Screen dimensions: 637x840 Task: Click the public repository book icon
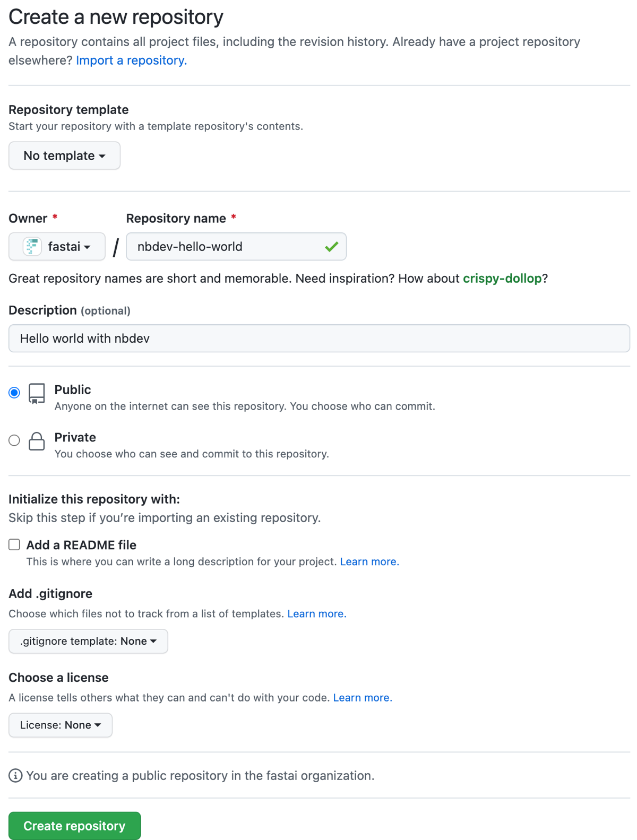click(x=37, y=394)
